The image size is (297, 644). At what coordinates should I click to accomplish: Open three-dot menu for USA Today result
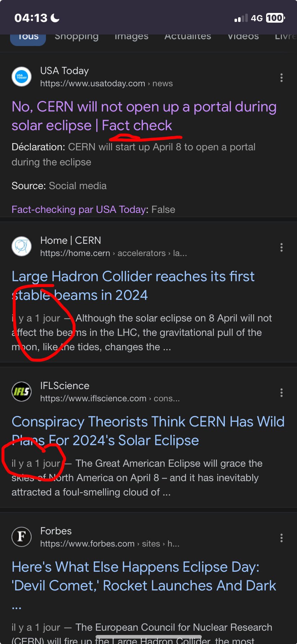pyautogui.click(x=281, y=78)
